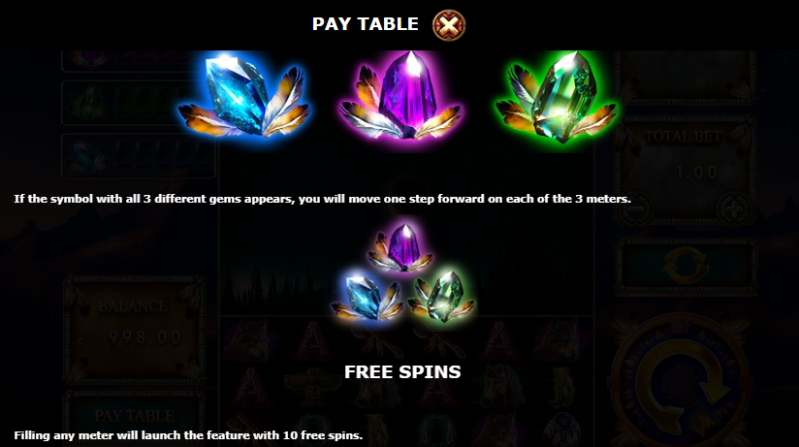Select the small purple gem above FREE SPINS

pos(402,248)
